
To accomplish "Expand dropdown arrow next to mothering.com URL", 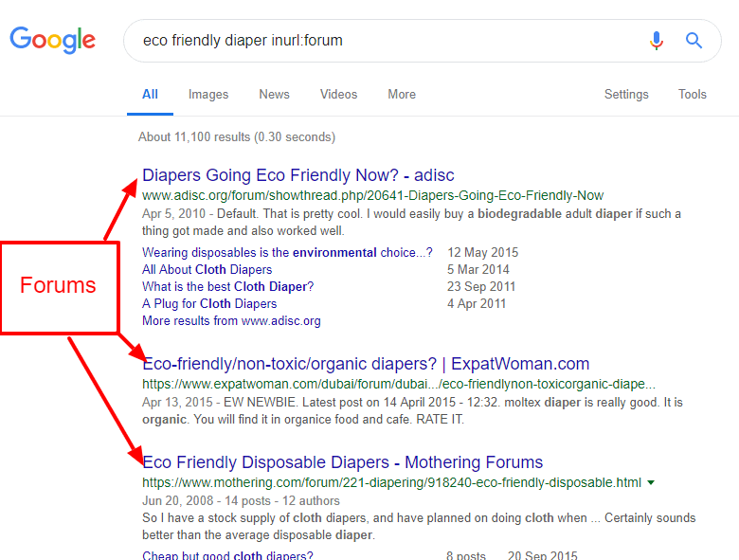I will 651,482.
